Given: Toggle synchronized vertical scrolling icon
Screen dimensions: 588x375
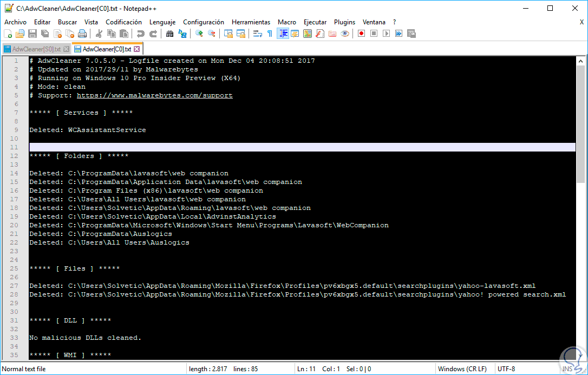Looking at the screenshot, I should (228, 34).
